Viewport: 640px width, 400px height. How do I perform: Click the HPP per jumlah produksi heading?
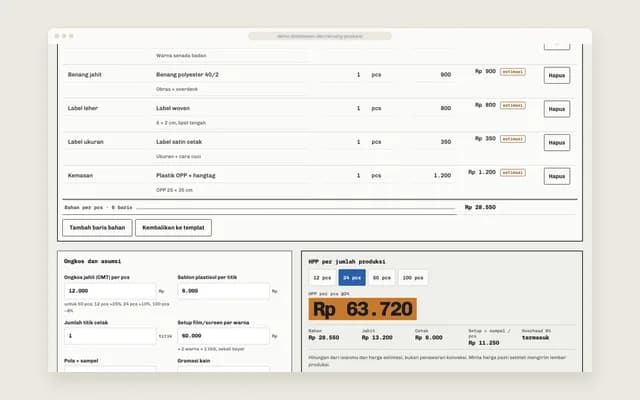(347, 261)
